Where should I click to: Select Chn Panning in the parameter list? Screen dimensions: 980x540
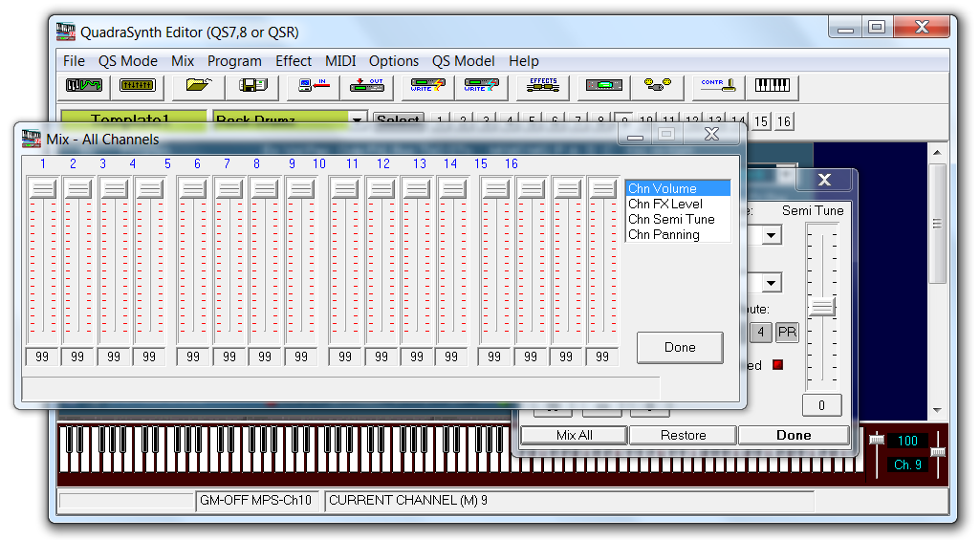[x=664, y=235]
